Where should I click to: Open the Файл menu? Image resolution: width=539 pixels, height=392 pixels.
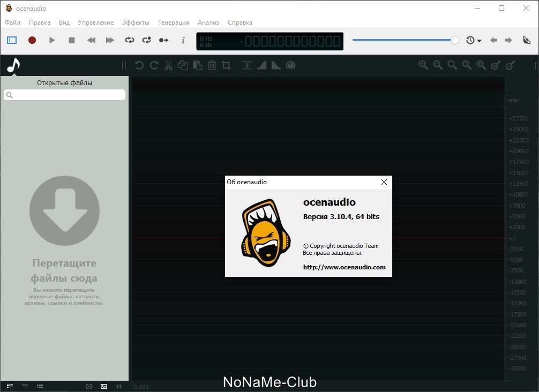click(x=12, y=22)
